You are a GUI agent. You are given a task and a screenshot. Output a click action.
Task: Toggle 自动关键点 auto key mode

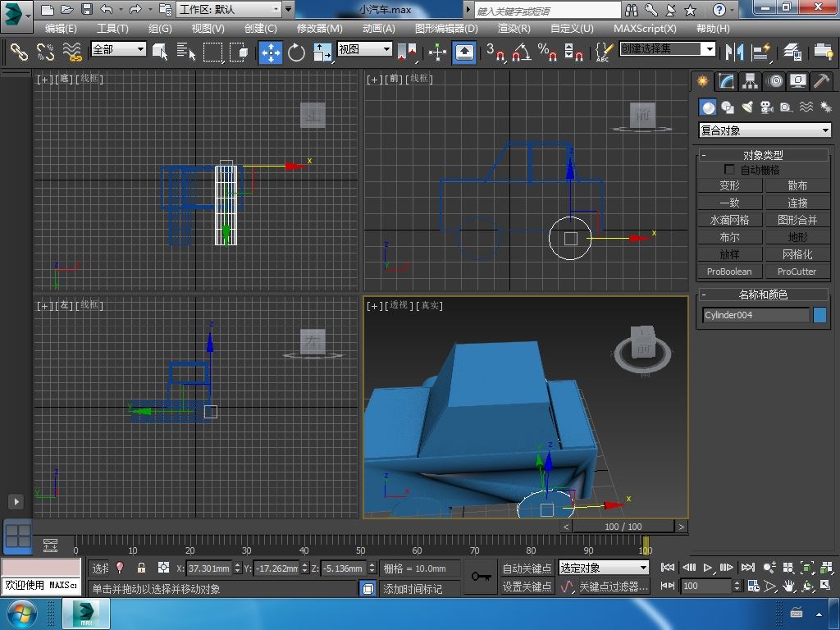tap(527, 568)
